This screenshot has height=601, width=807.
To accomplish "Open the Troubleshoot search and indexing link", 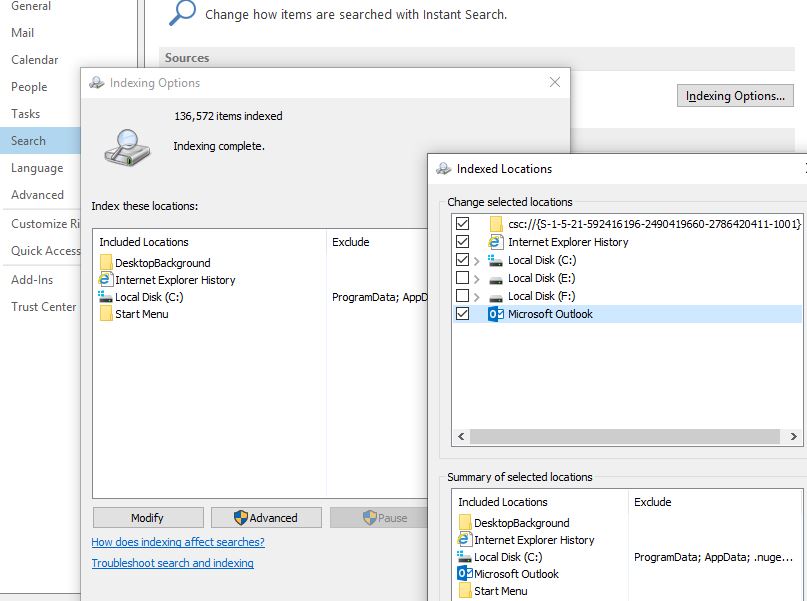I will tap(172, 563).
